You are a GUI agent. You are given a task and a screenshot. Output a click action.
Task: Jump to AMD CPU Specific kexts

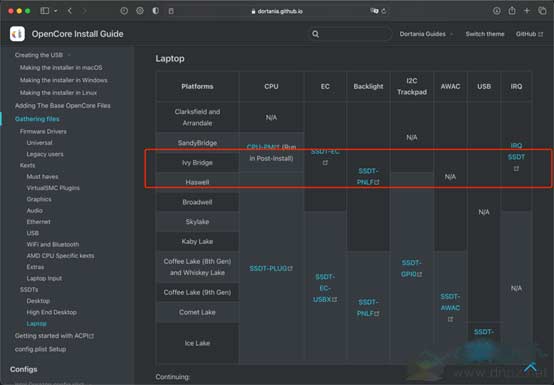tap(60, 256)
